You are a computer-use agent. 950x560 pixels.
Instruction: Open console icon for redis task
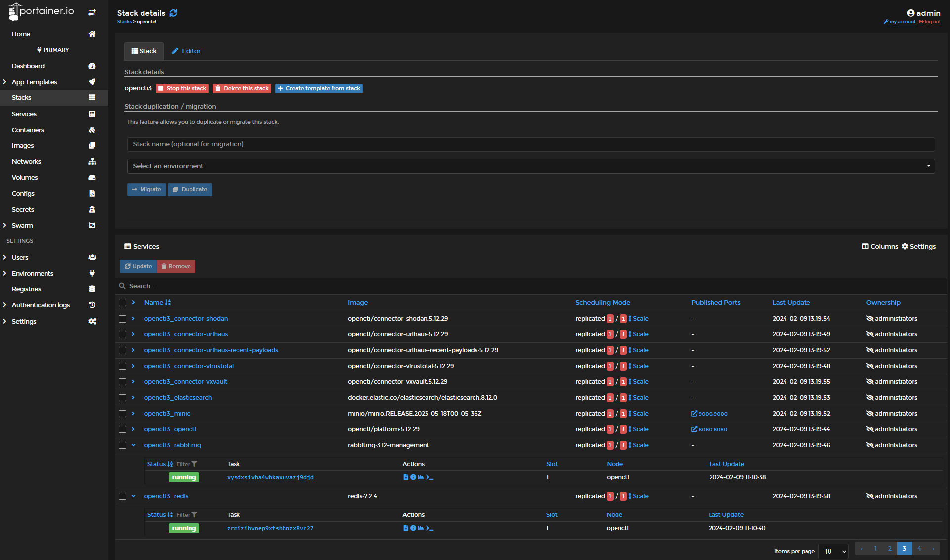pyautogui.click(x=429, y=528)
